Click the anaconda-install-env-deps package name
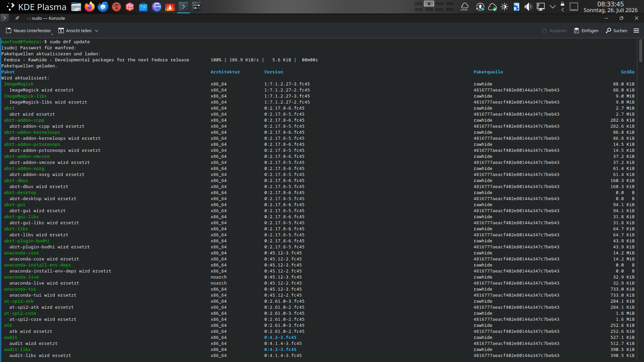Image resolution: width=644 pixels, height=362 pixels. 38,265
